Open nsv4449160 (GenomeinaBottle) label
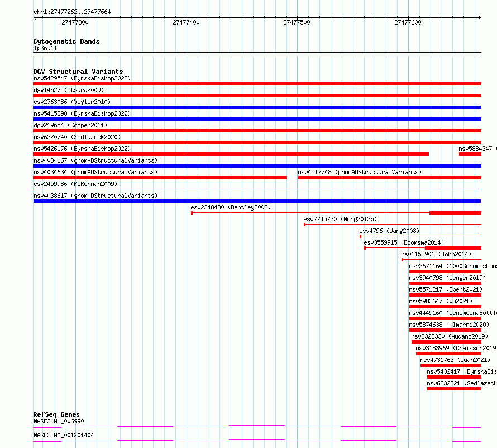The image size is (497, 448). 453,313
